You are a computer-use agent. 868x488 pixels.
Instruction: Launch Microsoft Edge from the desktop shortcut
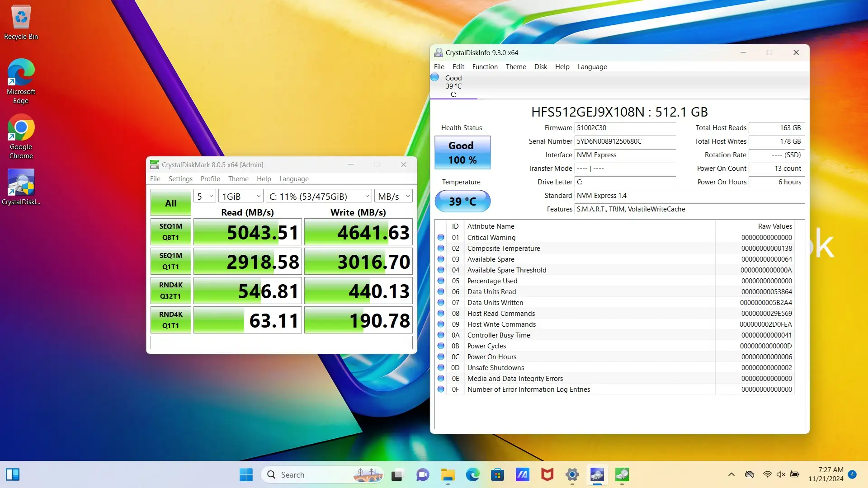21,81
